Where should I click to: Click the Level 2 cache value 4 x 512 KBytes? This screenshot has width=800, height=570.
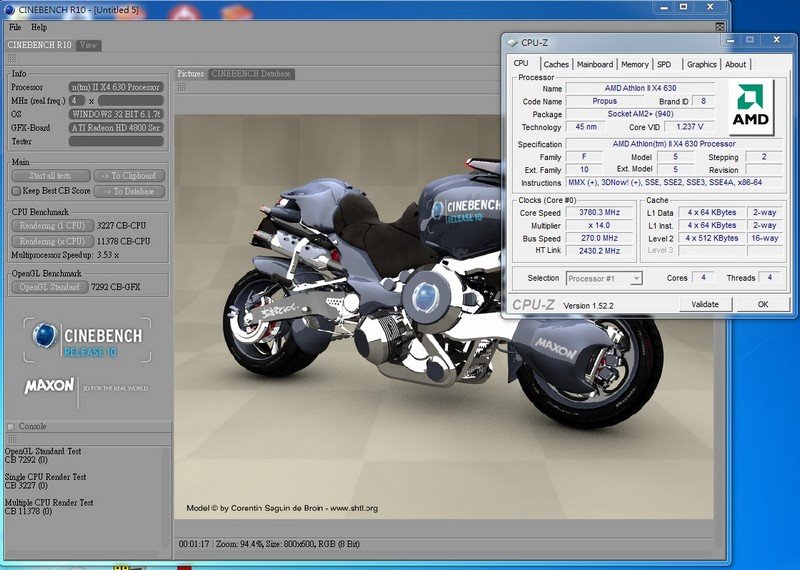(x=712, y=238)
